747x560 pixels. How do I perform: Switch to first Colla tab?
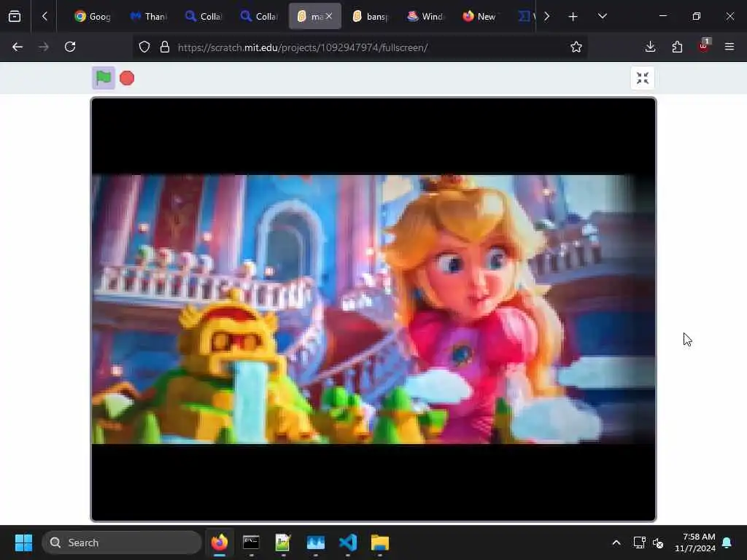point(204,17)
